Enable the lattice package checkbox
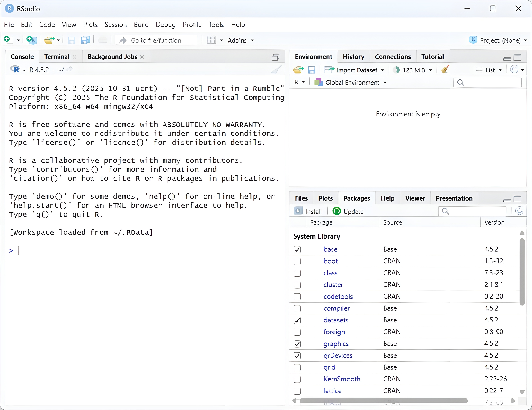The height and width of the screenshot is (410, 532). [297, 391]
